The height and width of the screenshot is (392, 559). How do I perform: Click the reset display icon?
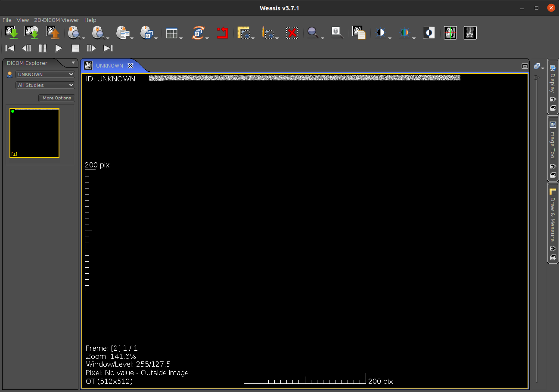tap(223, 32)
